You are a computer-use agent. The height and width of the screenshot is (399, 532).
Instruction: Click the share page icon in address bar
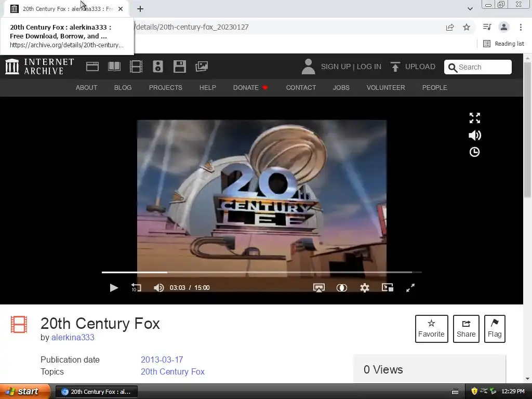click(450, 27)
